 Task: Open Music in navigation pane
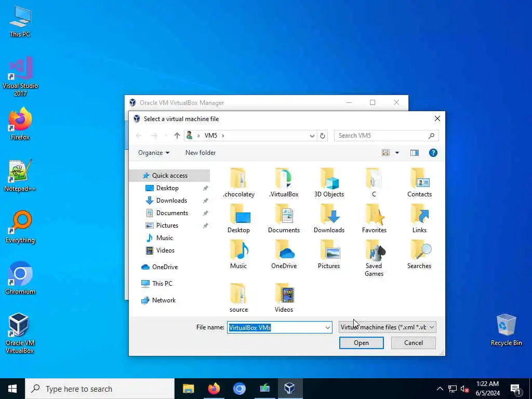click(165, 238)
